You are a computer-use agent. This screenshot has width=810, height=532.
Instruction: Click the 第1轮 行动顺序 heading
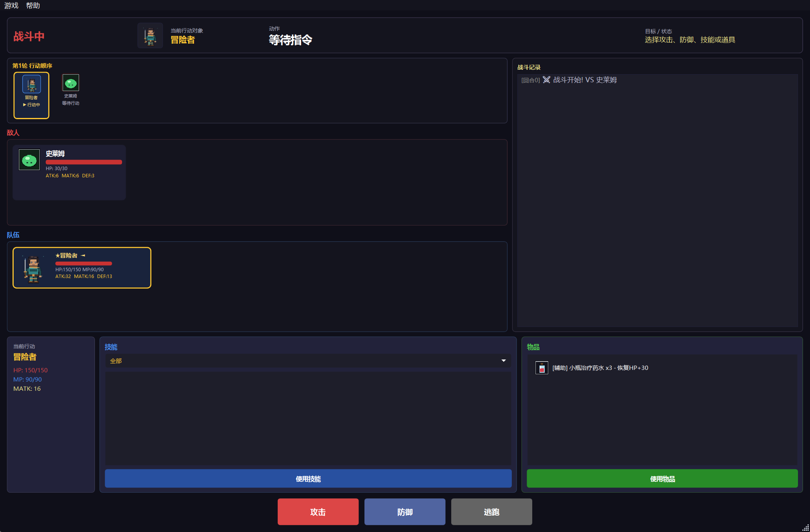point(32,66)
